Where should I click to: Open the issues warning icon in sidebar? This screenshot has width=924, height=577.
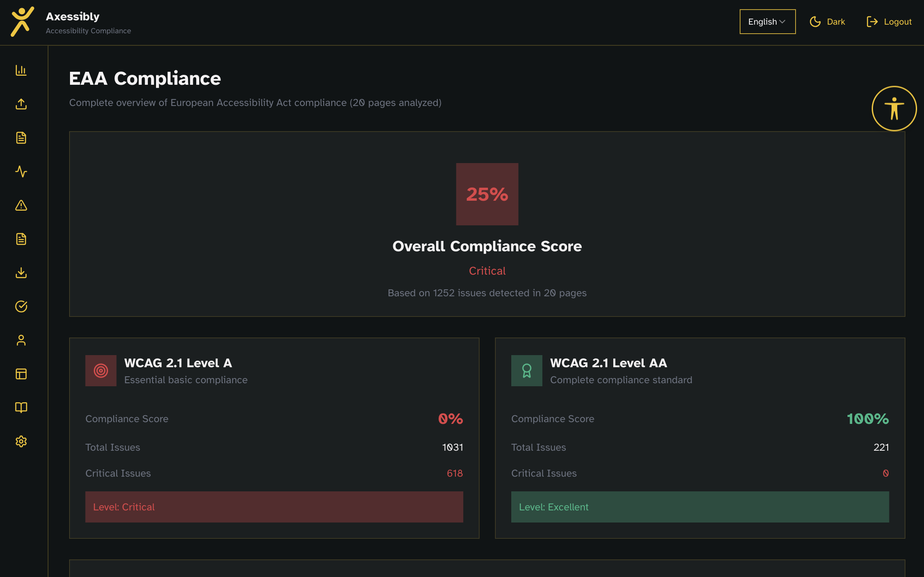[21, 205]
